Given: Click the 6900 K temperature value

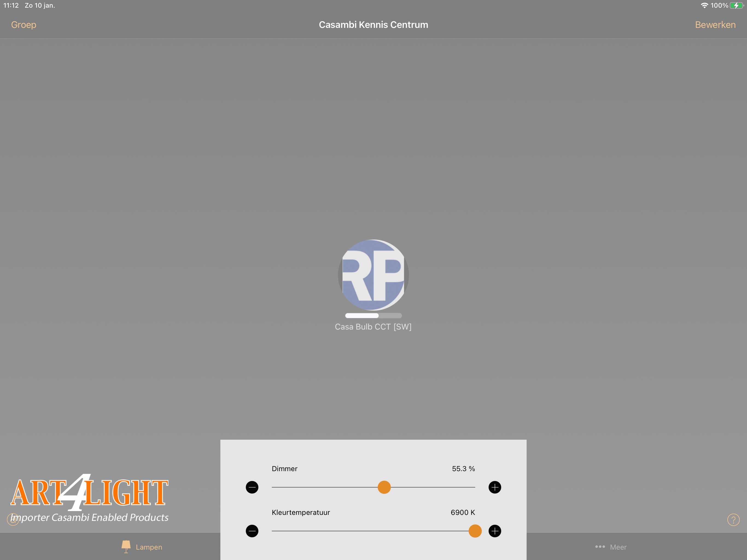Looking at the screenshot, I should (463, 512).
